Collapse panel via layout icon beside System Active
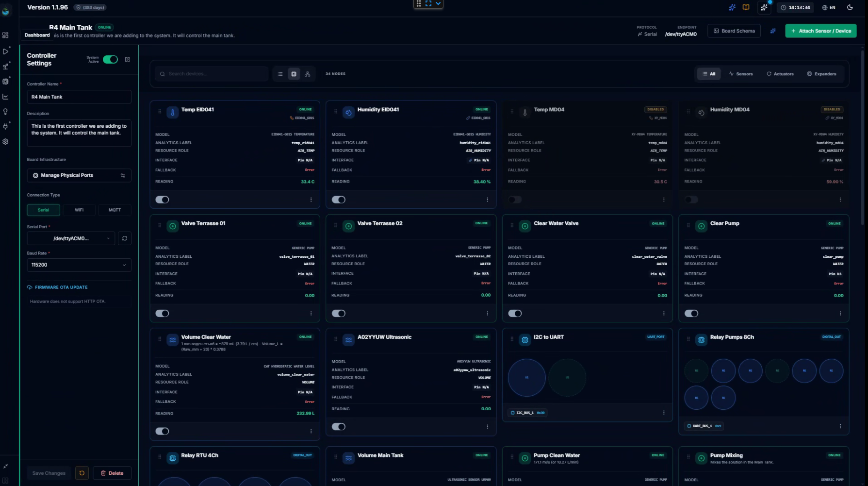868x486 pixels. point(128,59)
